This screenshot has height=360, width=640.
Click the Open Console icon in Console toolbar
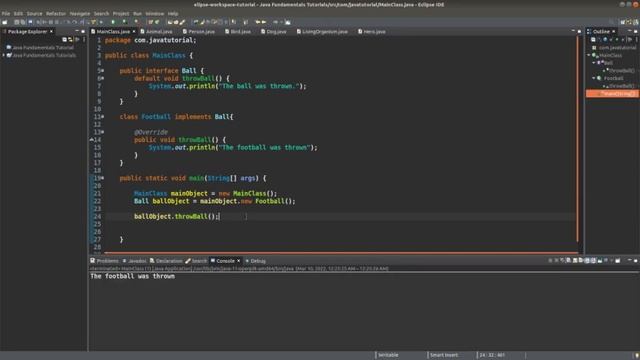click(x=618, y=260)
